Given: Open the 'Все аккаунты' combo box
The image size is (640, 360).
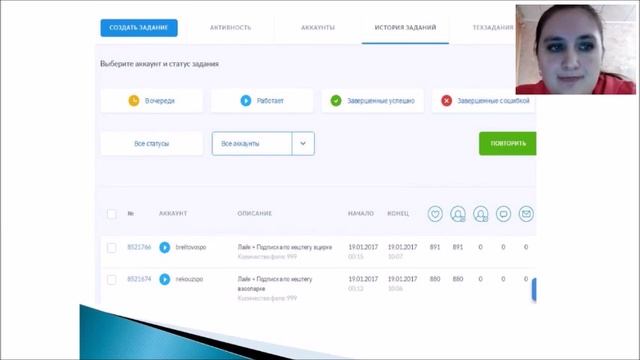Looking at the screenshot, I should [x=263, y=144].
